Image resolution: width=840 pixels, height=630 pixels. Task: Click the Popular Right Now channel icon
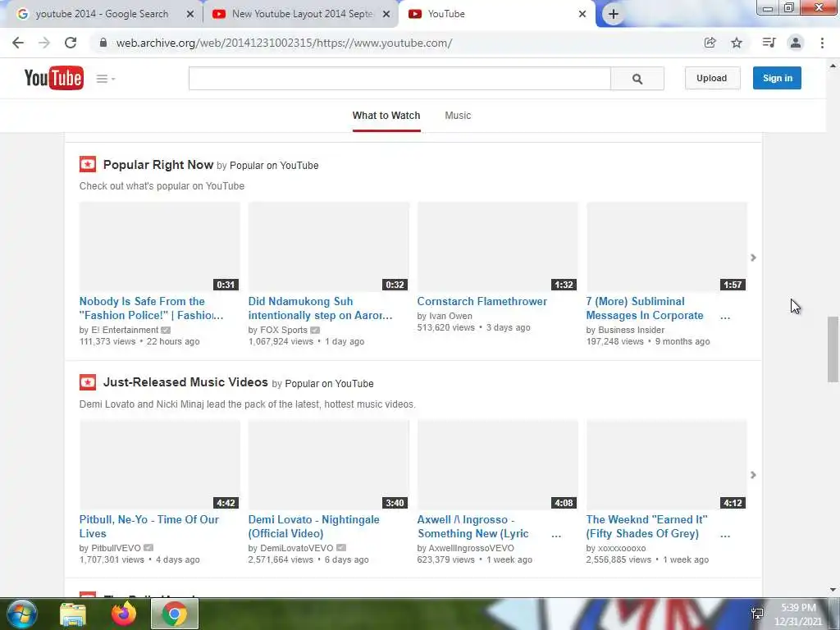88,164
